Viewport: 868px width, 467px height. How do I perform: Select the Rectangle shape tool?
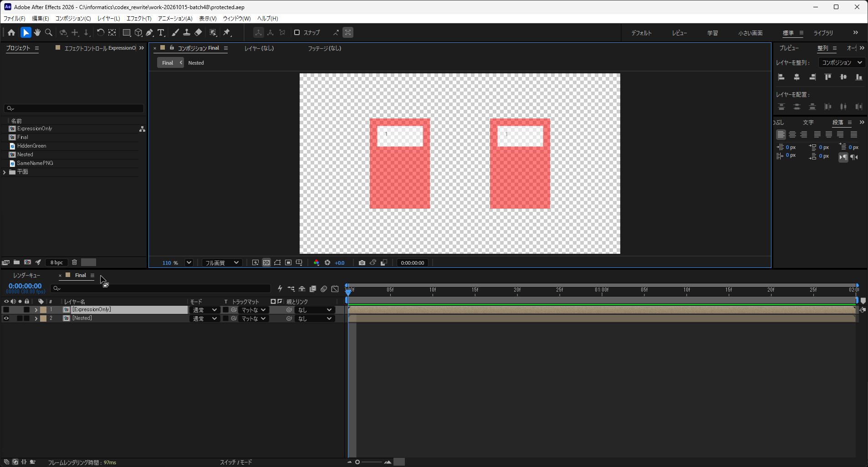tap(127, 32)
